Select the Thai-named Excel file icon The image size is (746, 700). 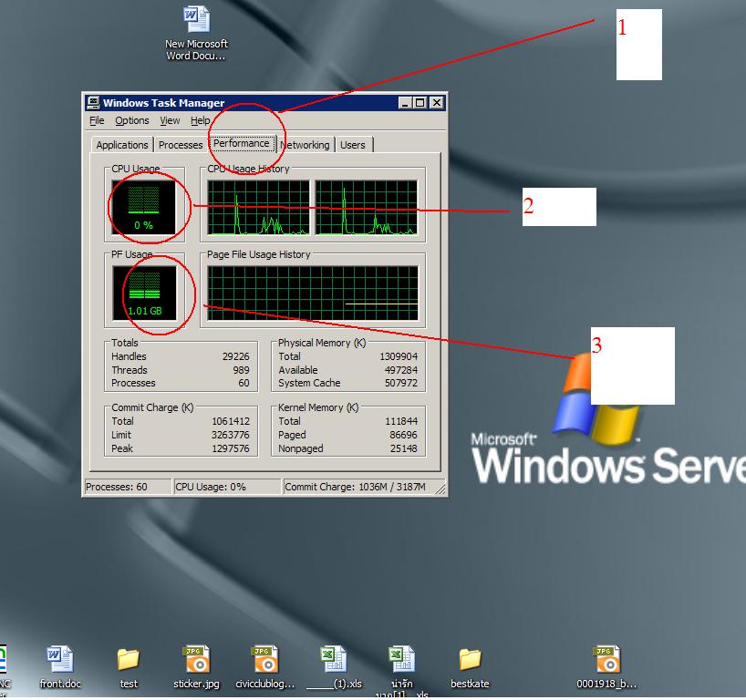coord(401,660)
